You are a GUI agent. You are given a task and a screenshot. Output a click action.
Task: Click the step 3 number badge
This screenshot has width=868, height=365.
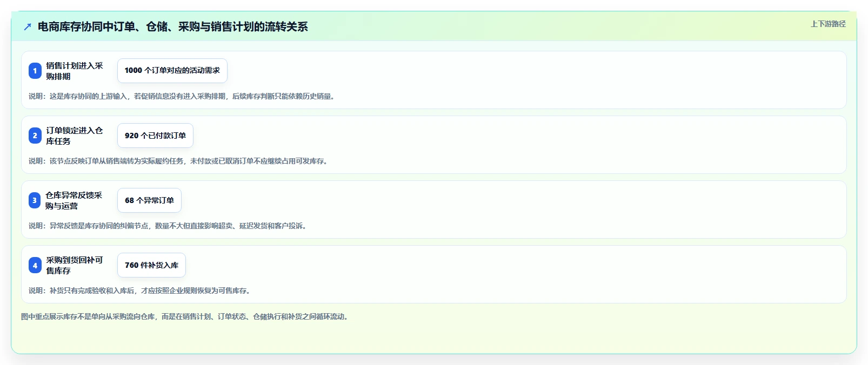pos(35,200)
